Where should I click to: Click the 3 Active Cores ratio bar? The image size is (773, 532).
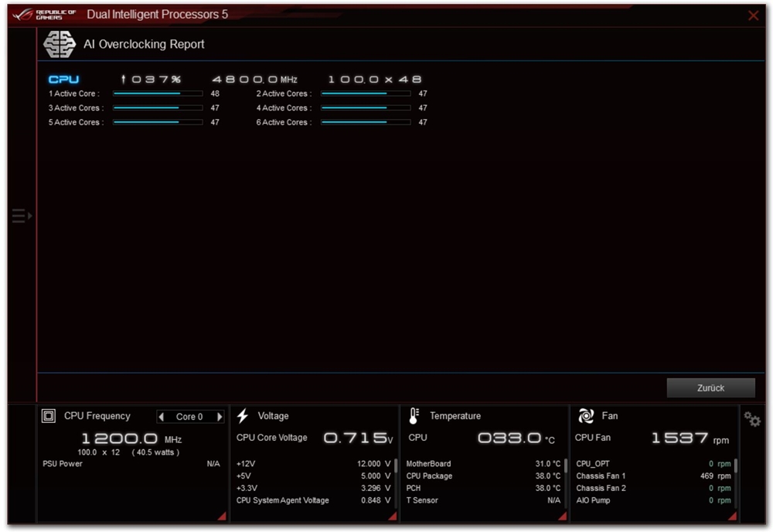click(158, 107)
